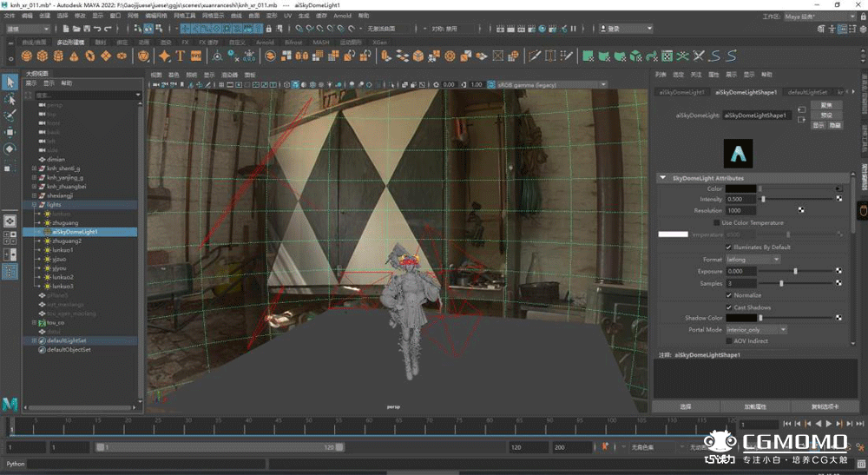Click the redo icon in status line
Viewport: 868px width, 475px height.
coord(108,29)
